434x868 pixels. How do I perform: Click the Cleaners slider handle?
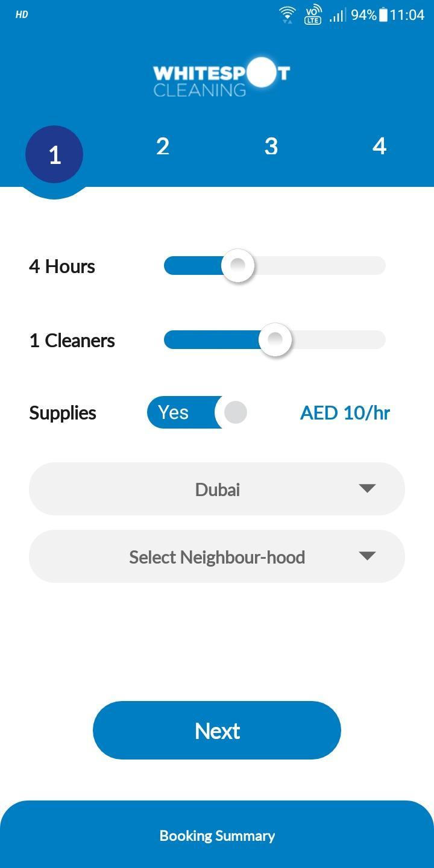275,340
